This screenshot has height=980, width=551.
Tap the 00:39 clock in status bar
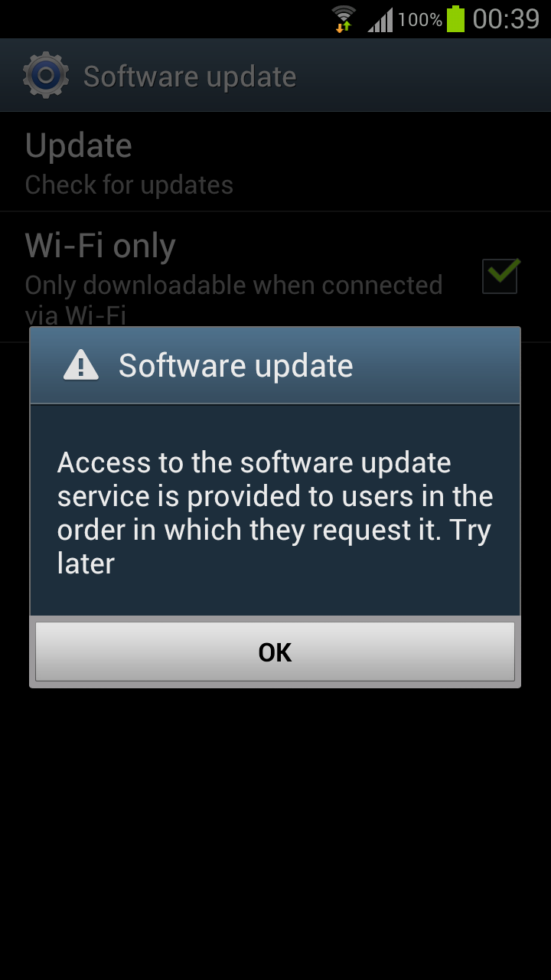point(506,19)
